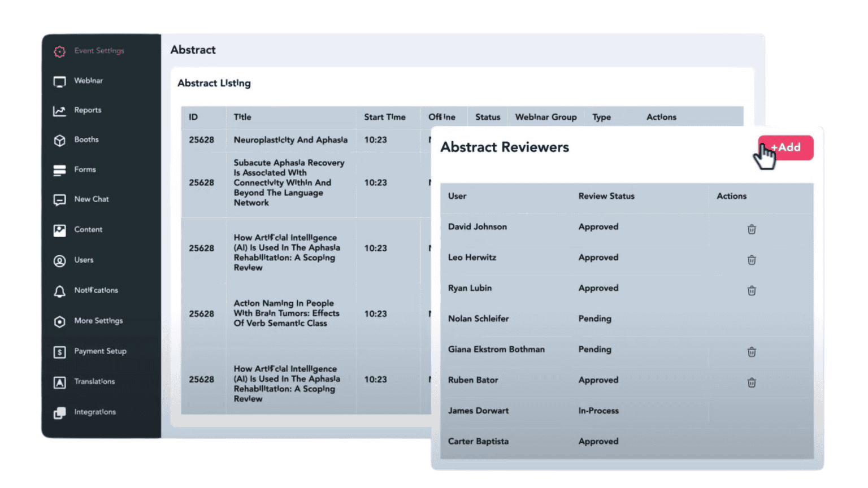Select the Payment Setup menu label

(100, 351)
